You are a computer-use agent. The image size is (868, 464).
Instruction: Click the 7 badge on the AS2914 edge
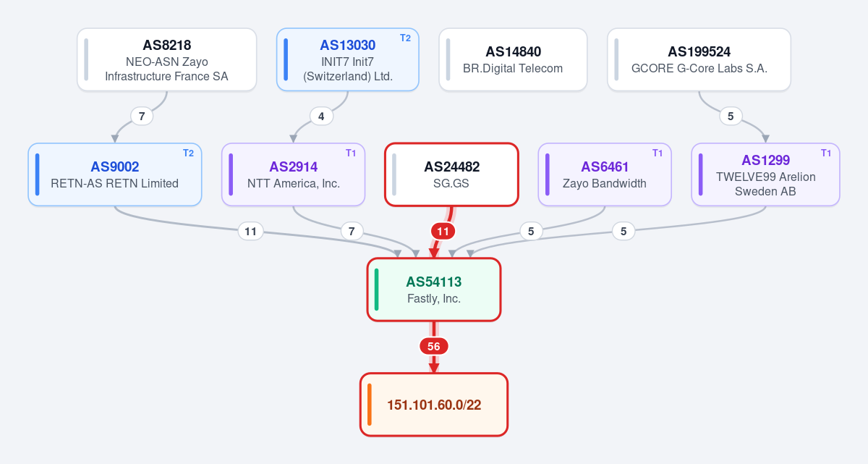(x=352, y=232)
